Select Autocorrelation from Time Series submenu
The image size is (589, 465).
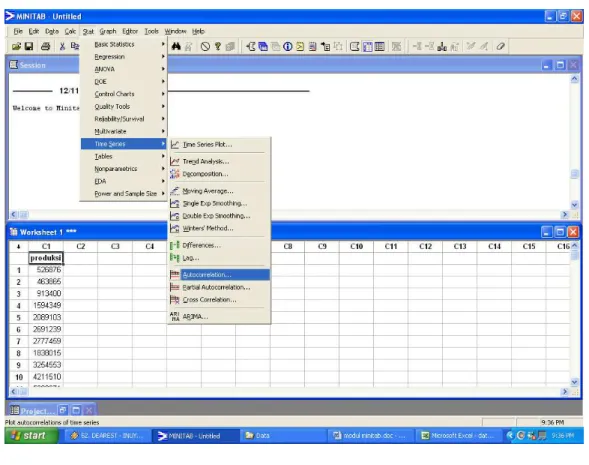219,275
